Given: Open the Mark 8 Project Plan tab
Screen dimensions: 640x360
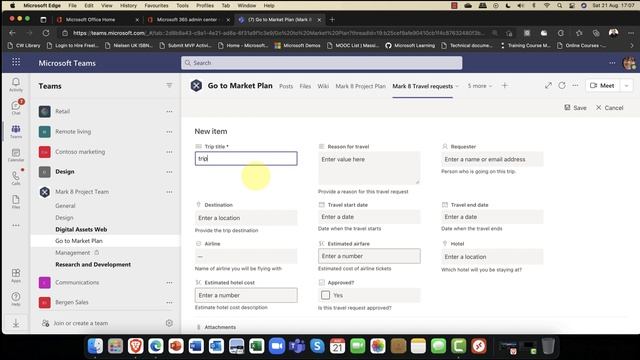Looking at the screenshot, I should click(360, 86).
